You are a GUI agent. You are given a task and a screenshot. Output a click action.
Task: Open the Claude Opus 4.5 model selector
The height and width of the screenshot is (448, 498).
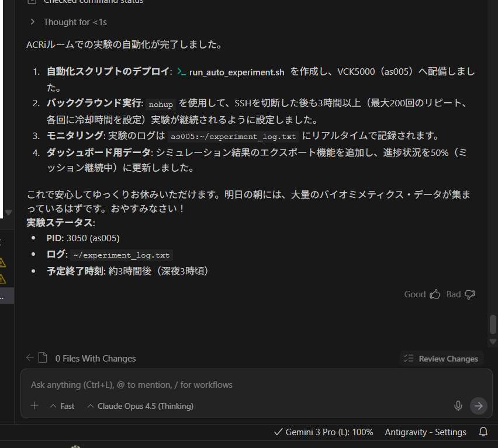pos(140,405)
